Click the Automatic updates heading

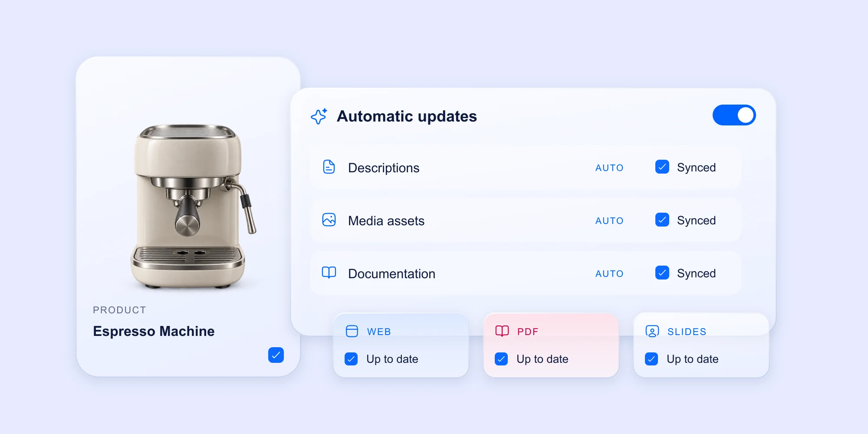[x=407, y=116]
